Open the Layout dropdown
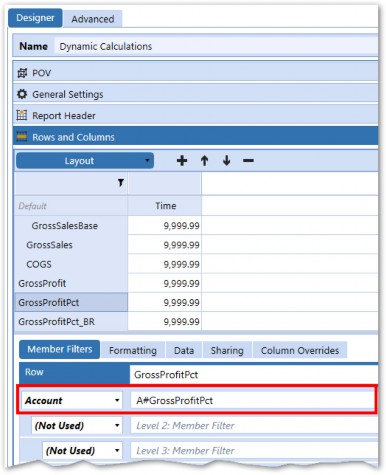 [85, 161]
